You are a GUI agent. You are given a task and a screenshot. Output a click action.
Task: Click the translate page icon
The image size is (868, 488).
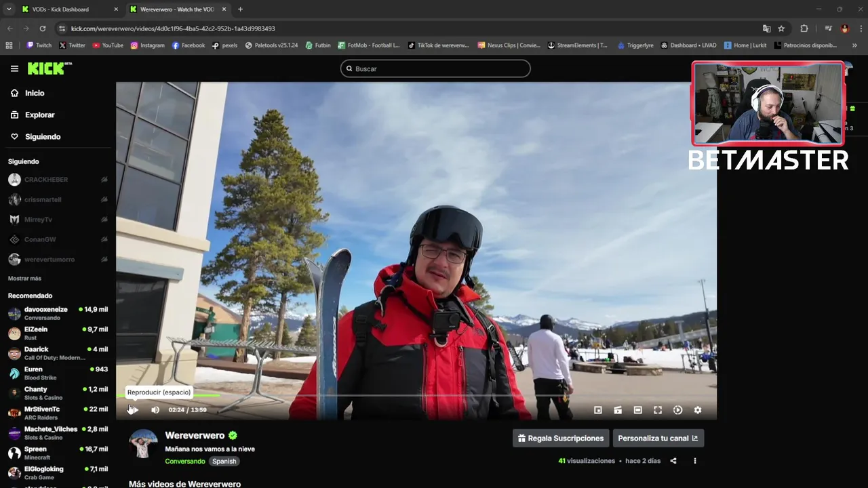point(766,28)
